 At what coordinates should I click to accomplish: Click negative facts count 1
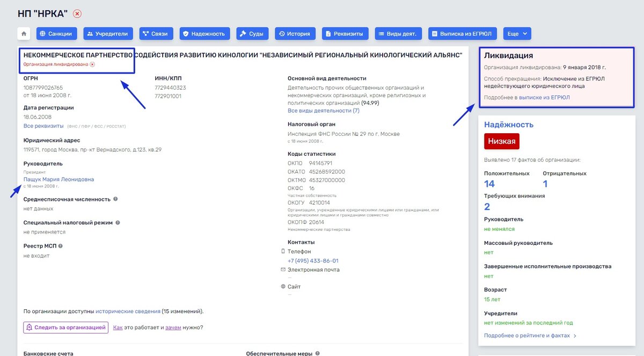point(545,184)
